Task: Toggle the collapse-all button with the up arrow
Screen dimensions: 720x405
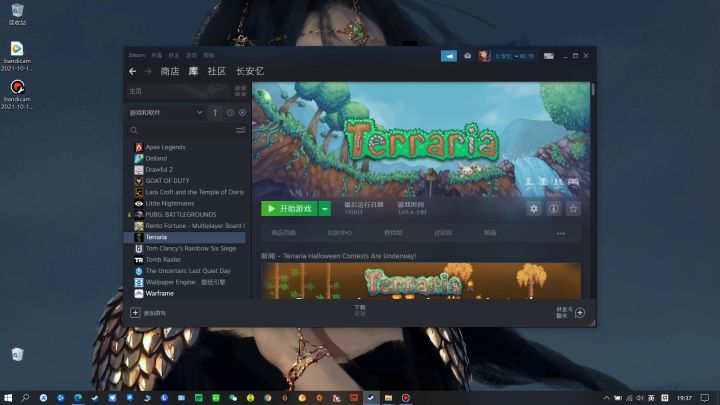Action: click(x=214, y=112)
